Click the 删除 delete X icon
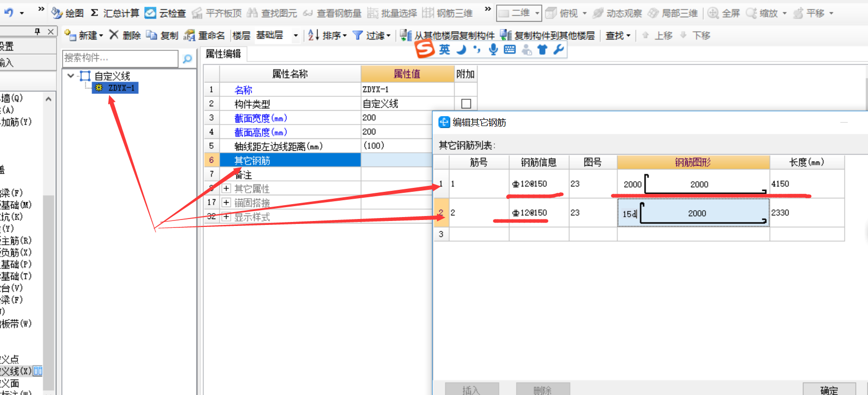Screen dimensions: 868x395 (x=114, y=35)
